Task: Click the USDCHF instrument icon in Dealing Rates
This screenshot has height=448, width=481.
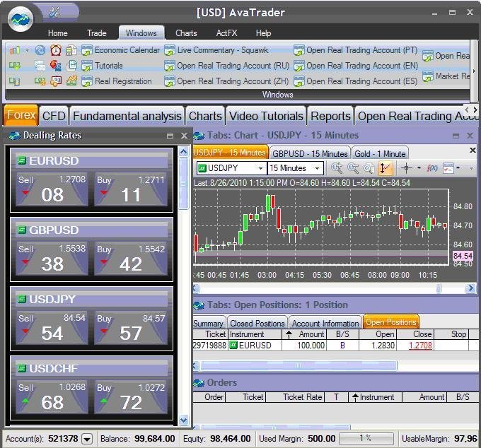Action: (x=22, y=368)
